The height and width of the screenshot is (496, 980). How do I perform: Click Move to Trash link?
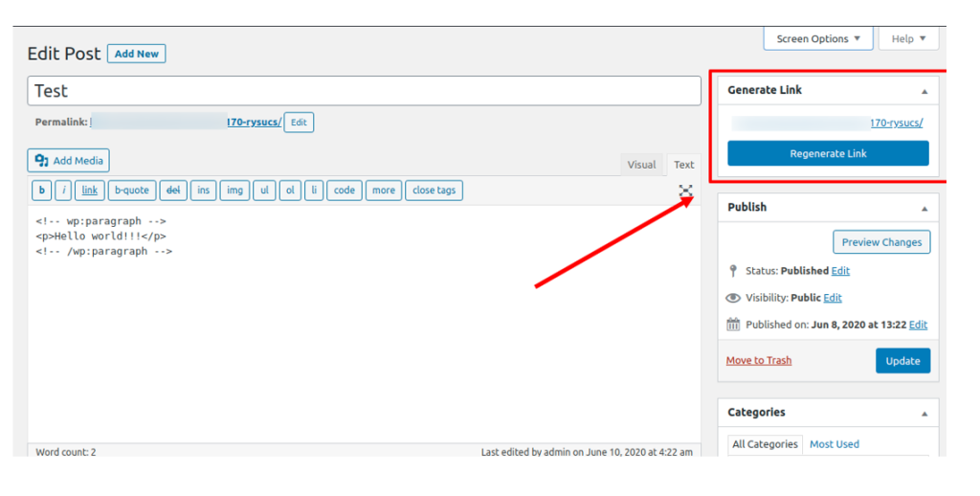759,360
